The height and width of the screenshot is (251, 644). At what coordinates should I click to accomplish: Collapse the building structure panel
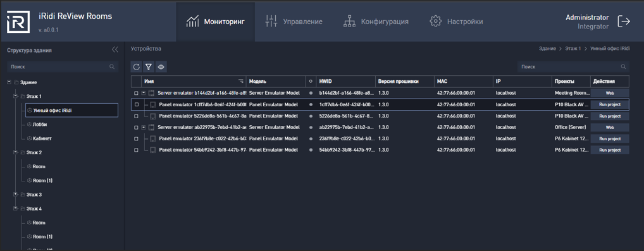click(115, 50)
